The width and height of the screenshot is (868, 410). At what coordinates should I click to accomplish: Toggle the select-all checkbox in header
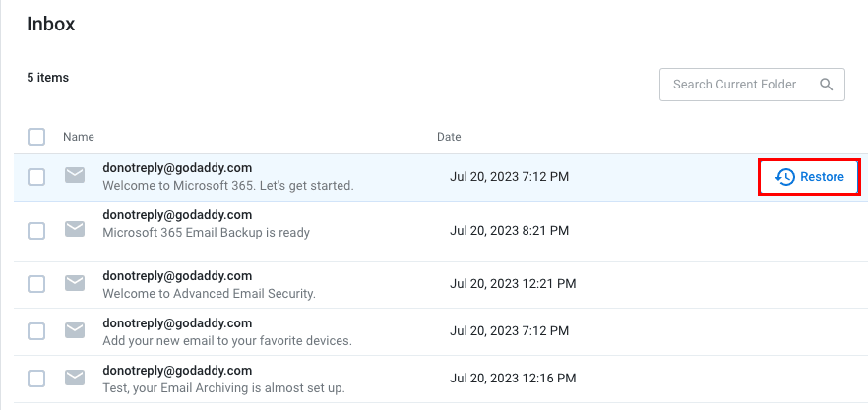(36, 137)
